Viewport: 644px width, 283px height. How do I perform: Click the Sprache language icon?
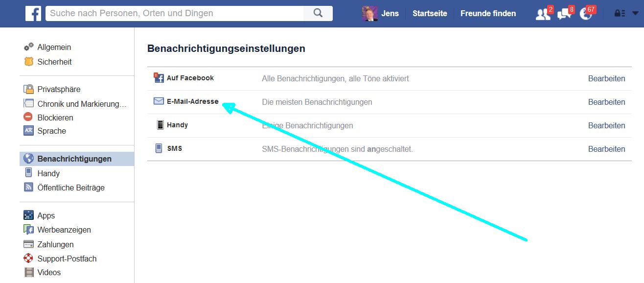pos(28,131)
